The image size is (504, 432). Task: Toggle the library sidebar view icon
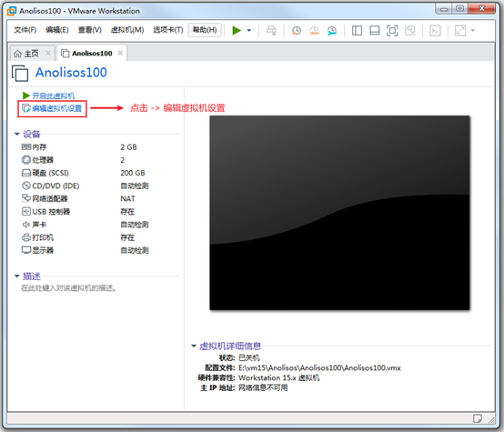pos(357,31)
